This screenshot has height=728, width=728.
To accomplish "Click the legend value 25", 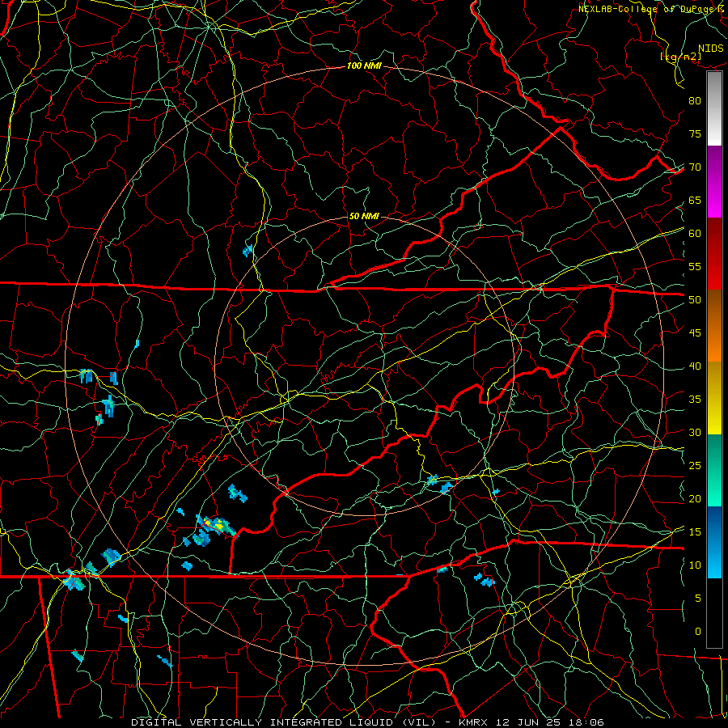I will 695,466.
